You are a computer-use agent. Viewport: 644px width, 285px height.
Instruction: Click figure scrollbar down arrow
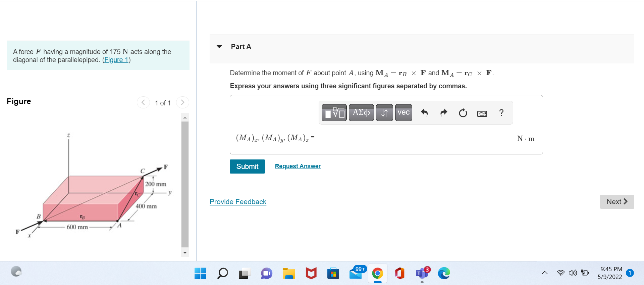click(x=185, y=253)
